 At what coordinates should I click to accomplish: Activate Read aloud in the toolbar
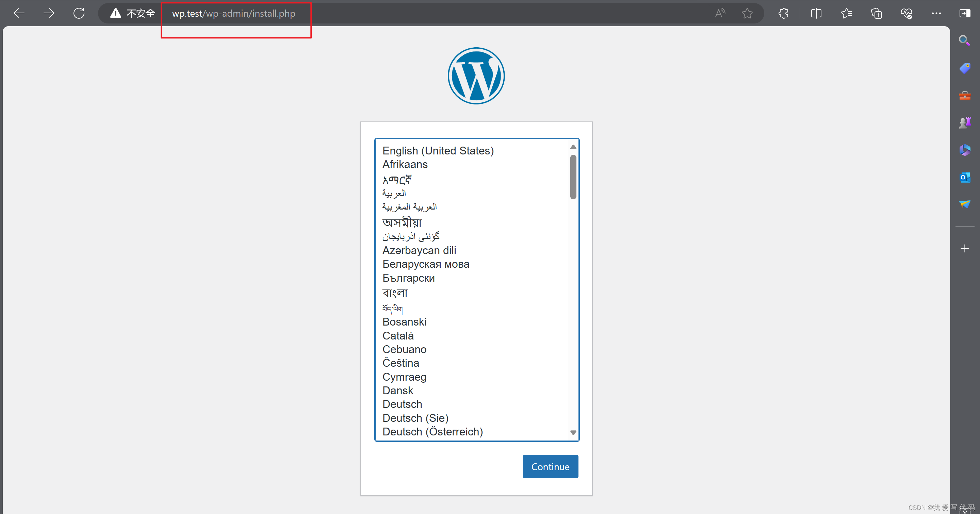[x=720, y=13]
